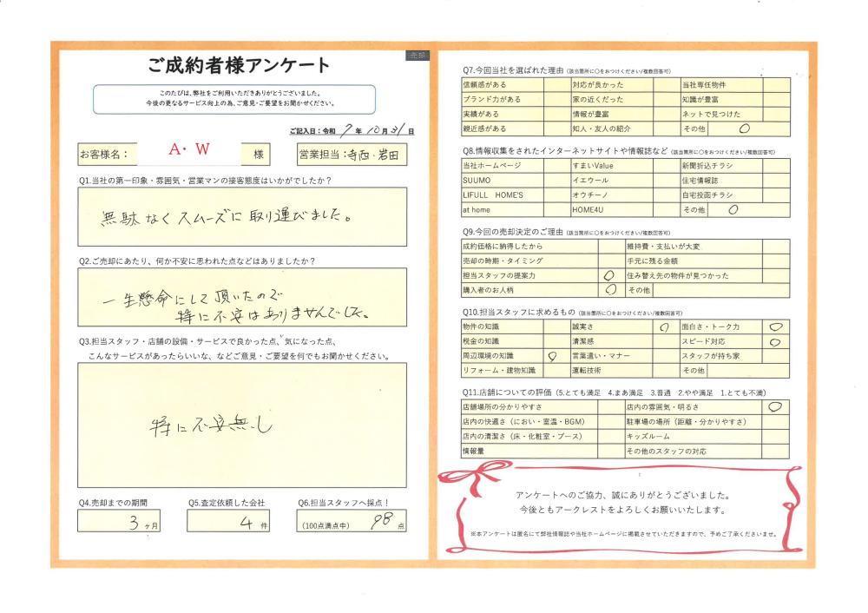Check the その他 cell in Q8
This screenshot has width=868, height=613.
click(733, 209)
